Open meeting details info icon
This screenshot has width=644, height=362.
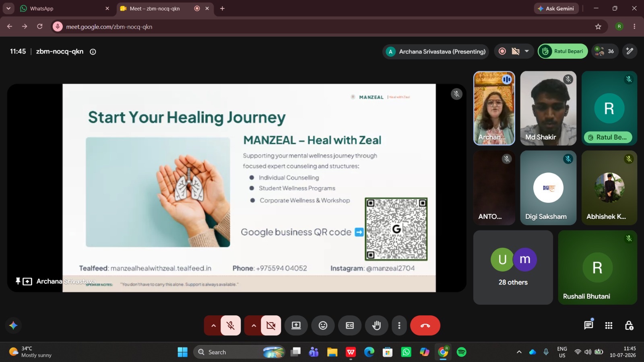click(x=93, y=51)
